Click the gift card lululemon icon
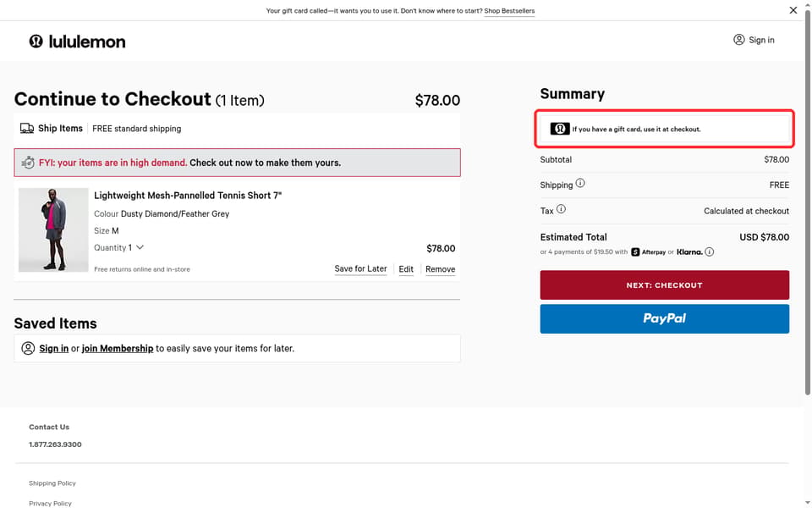 [x=560, y=129]
